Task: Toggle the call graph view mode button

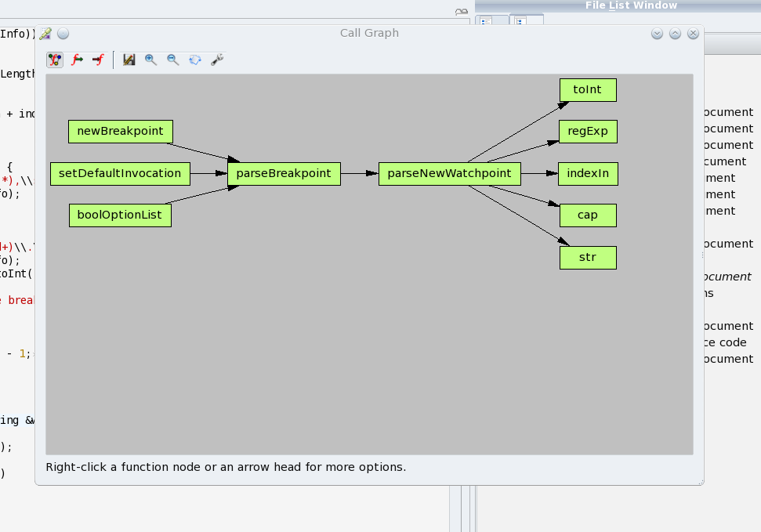Action: pos(55,60)
